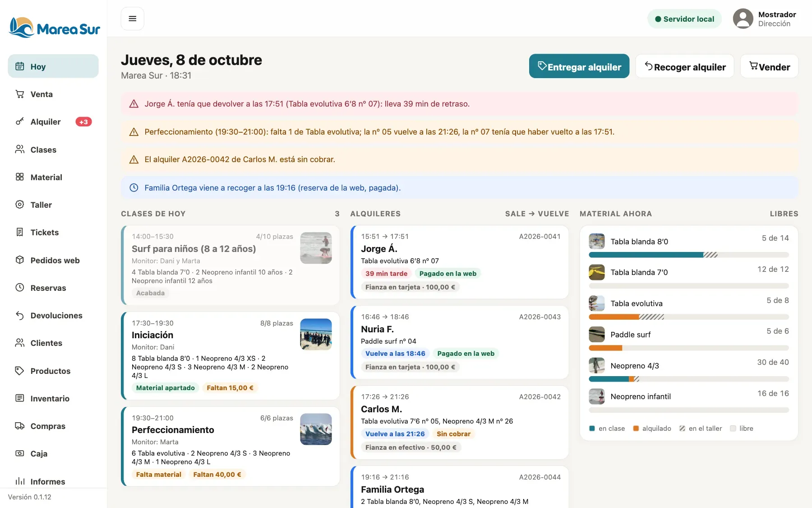Image resolution: width=812 pixels, height=508 pixels.
Task: Click the Tickets sidebar icon
Action: tap(20, 232)
